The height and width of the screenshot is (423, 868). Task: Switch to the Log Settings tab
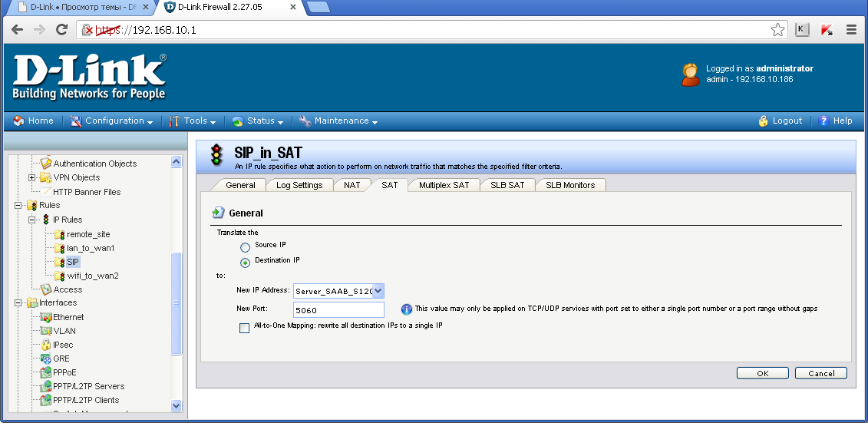(299, 185)
